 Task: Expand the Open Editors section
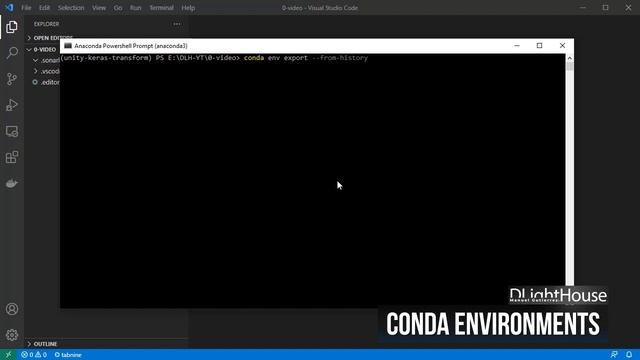pos(42,38)
